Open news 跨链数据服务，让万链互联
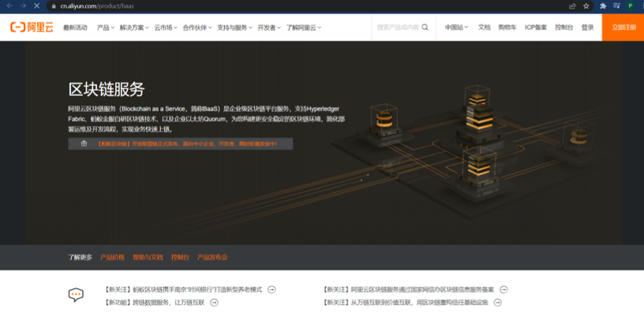 click(155, 303)
